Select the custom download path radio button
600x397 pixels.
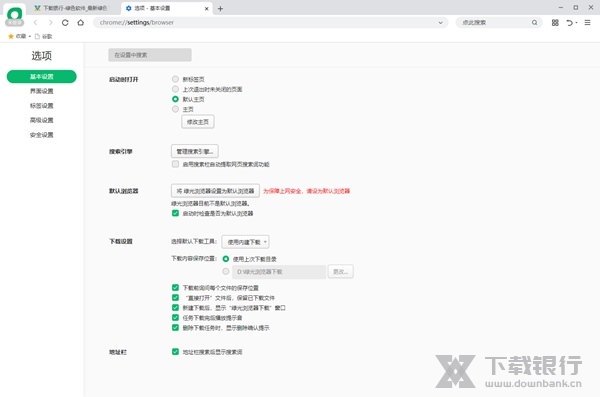[x=226, y=271]
